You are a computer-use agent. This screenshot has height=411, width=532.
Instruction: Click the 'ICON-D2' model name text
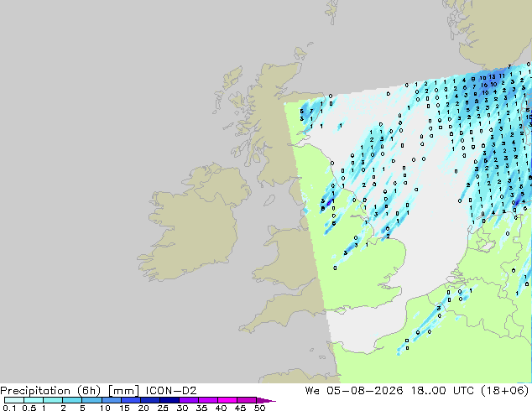pyautogui.click(x=171, y=390)
